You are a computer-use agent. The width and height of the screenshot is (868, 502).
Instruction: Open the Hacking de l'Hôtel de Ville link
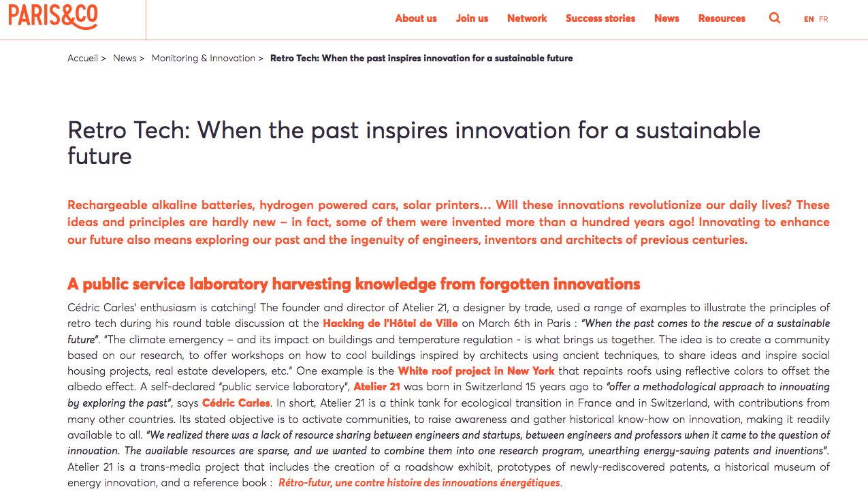pos(390,324)
